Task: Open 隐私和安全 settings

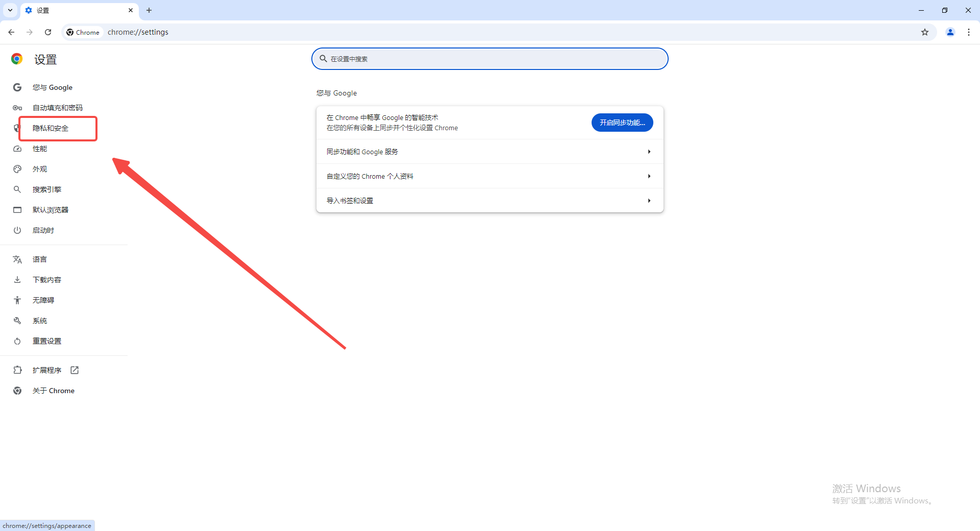Action: click(x=51, y=128)
